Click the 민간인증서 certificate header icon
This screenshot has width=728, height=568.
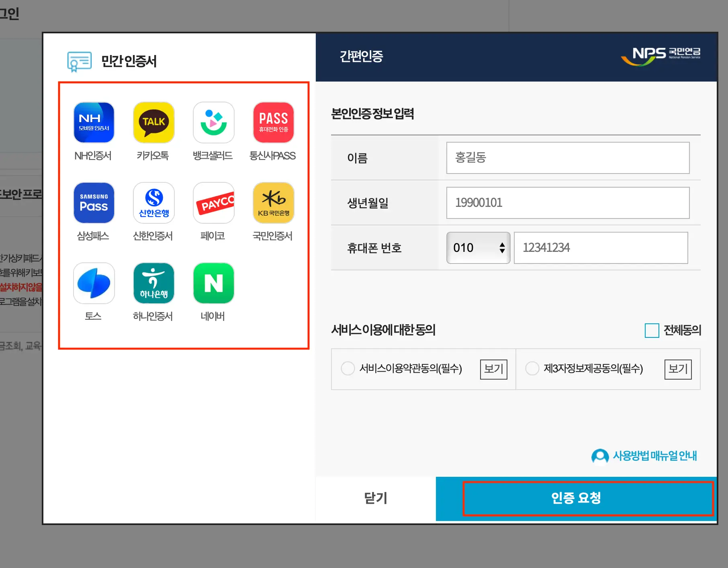[79, 61]
